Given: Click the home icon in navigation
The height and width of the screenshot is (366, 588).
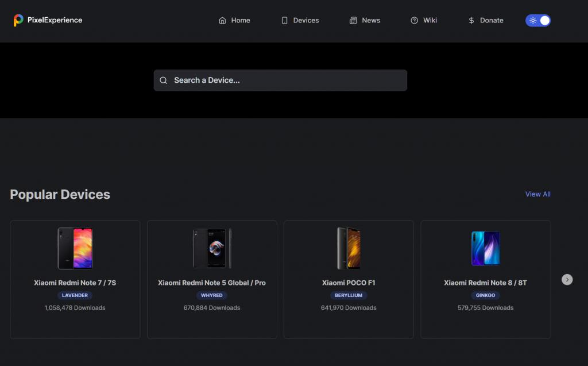Looking at the screenshot, I should click(222, 20).
